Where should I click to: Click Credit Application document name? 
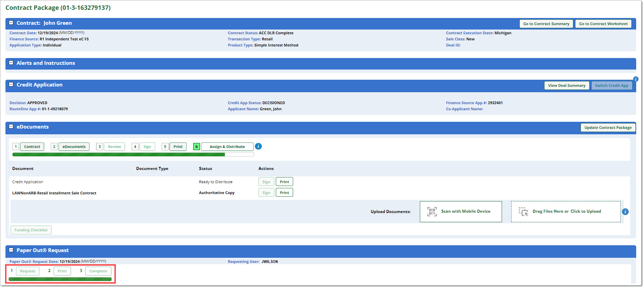pos(28,182)
